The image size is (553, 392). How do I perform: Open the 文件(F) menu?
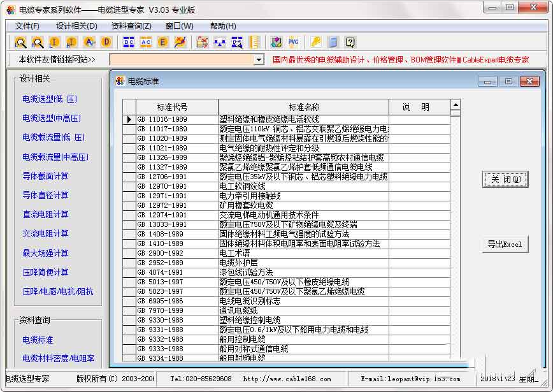[27, 26]
